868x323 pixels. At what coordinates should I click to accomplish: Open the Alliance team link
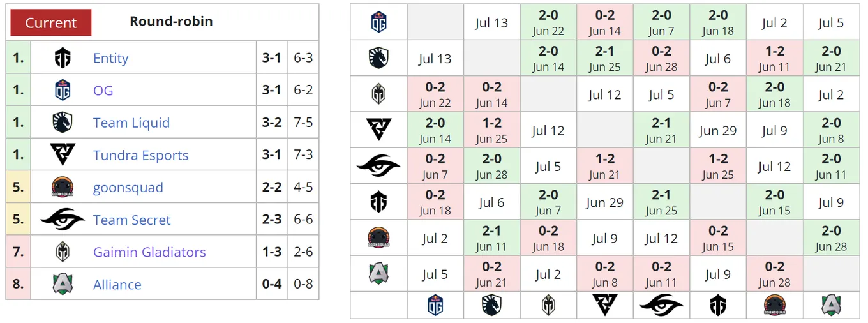(117, 285)
